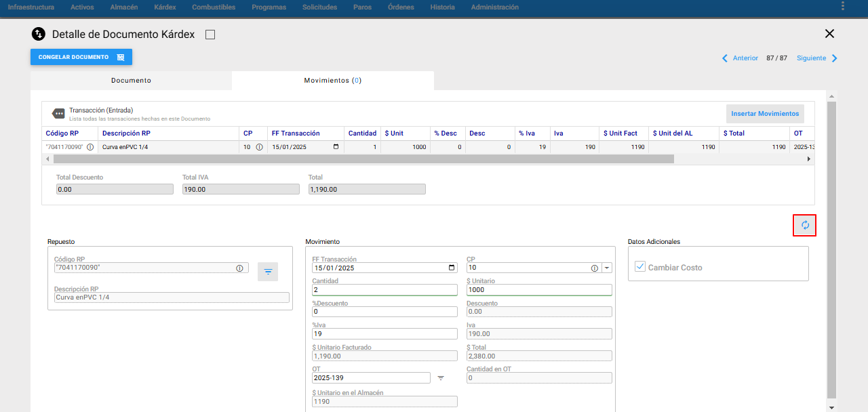The height and width of the screenshot is (412, 868).
Task: Click the Cantidad input field
Action: tap(384, 290)
